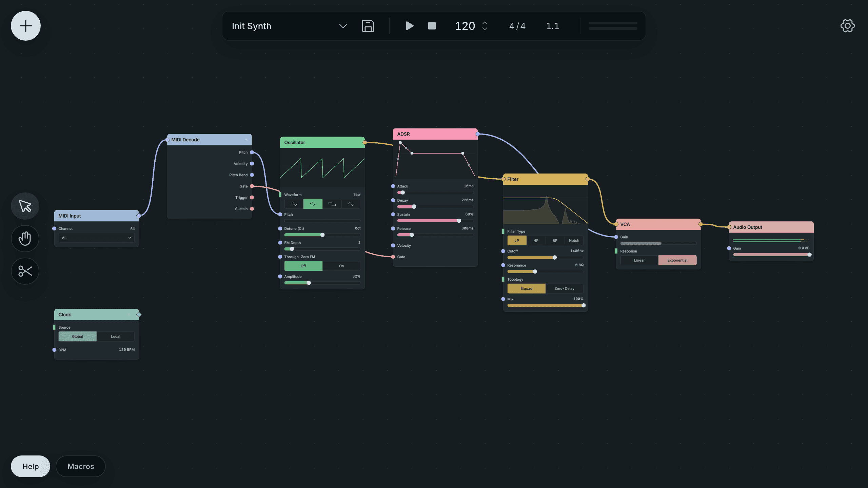This screenshot has height=488, width=868.
Task: Set Filter topology to Zero-Delay
Action: click(x=565, y=288)
